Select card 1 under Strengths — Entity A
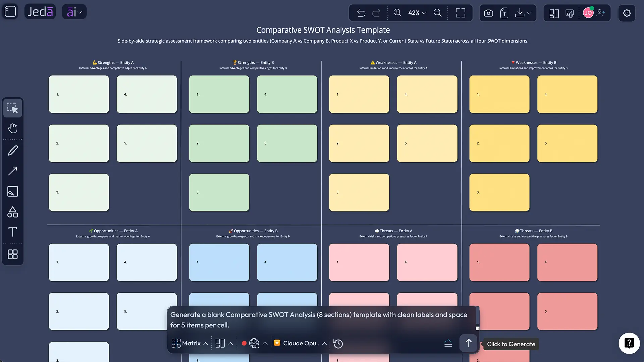Image resolution: width=644 pixels, height=362 pixels. tap(79, 94)
